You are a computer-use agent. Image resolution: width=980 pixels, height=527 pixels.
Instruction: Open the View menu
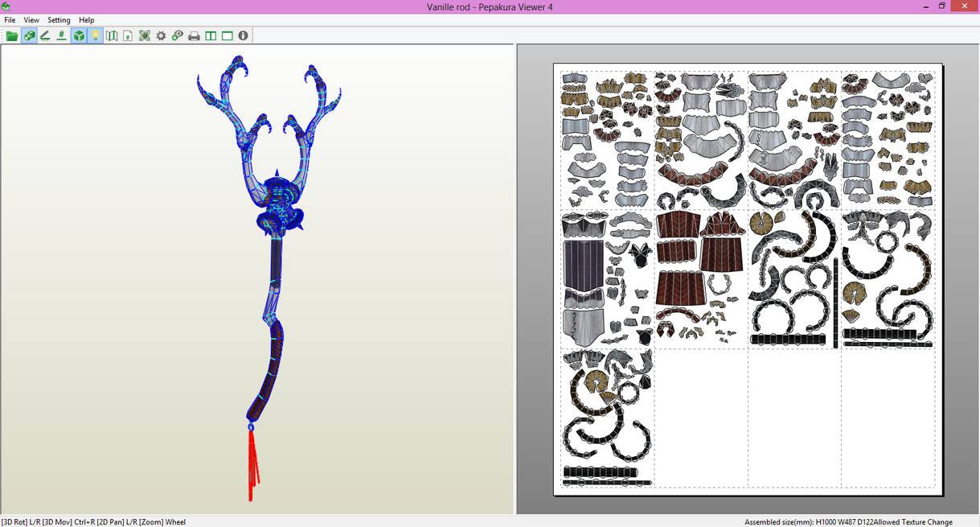(31, 19)
